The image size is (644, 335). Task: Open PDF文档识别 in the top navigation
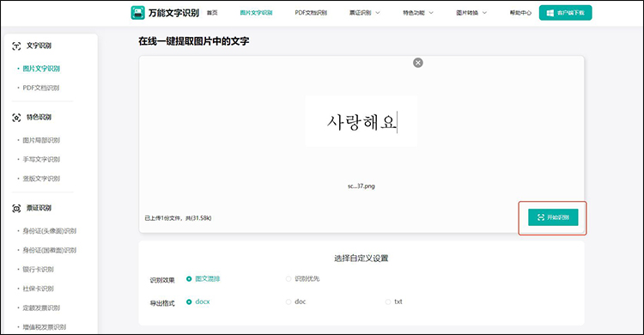tap(311, 13)
